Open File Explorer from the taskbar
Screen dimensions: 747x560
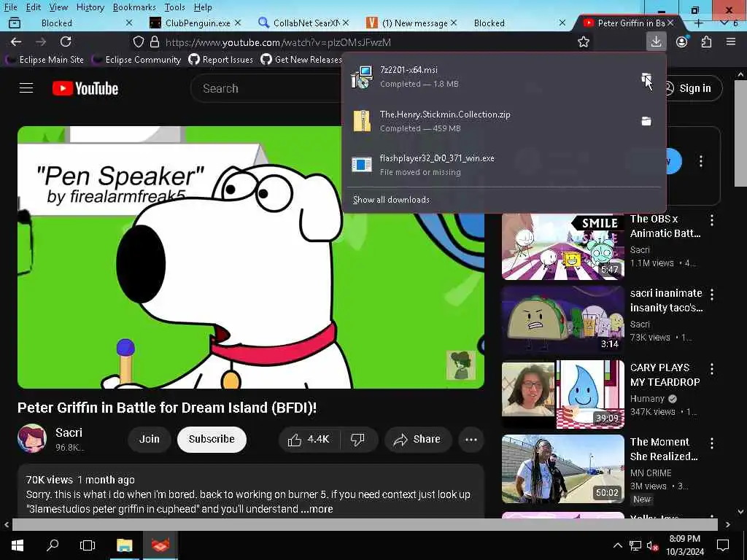[x=124, y=545]
